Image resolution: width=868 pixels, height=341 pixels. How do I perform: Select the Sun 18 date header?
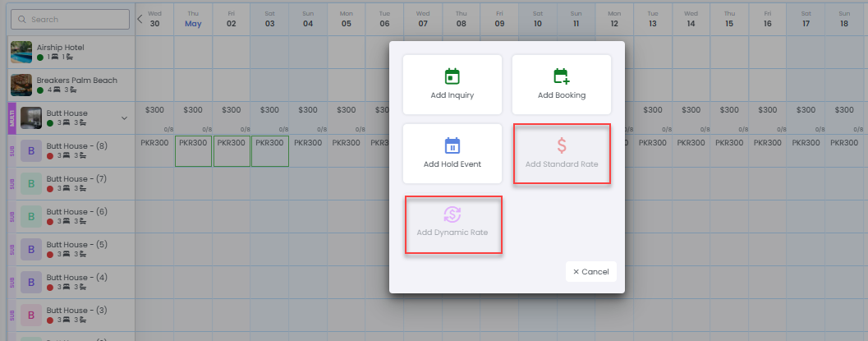[x=844, y=19]
